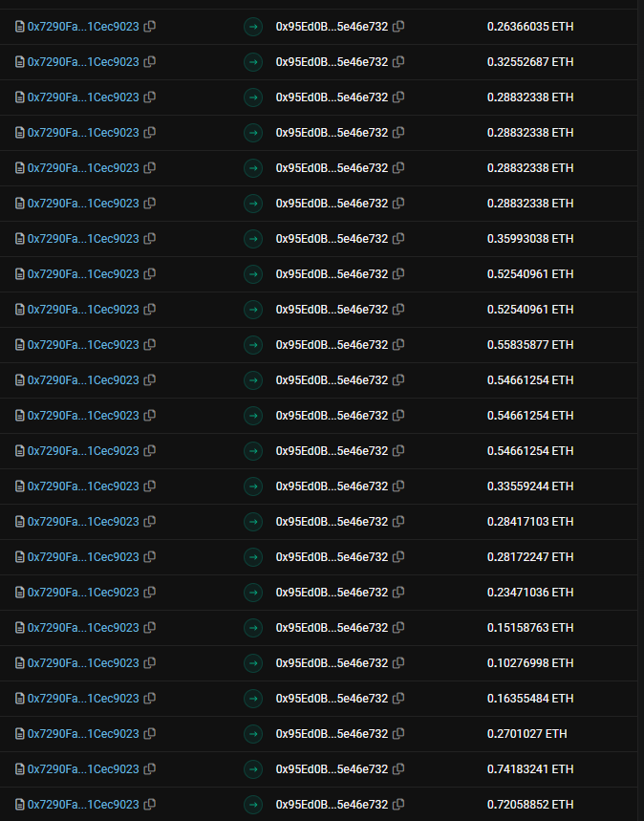
Task: Copy the recipient address in the 0.35993038 ETH row
Action: click(x=398, y=239)
